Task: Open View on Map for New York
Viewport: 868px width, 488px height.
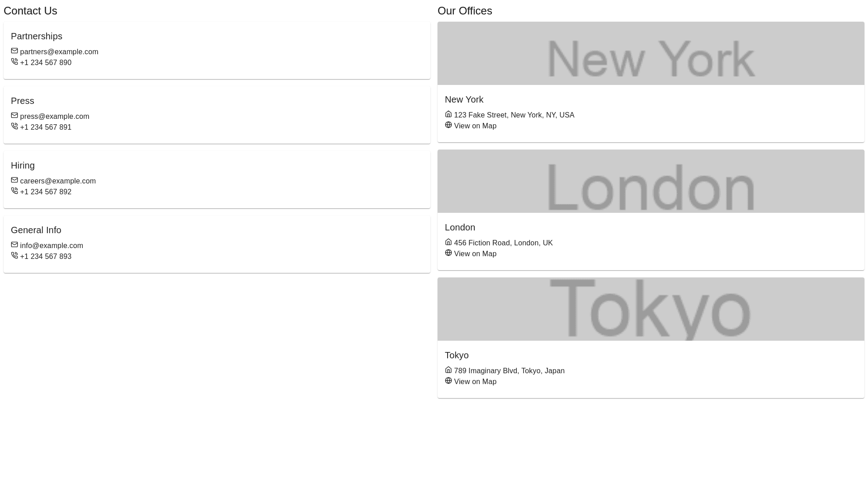Action: (x=475, y=126)
